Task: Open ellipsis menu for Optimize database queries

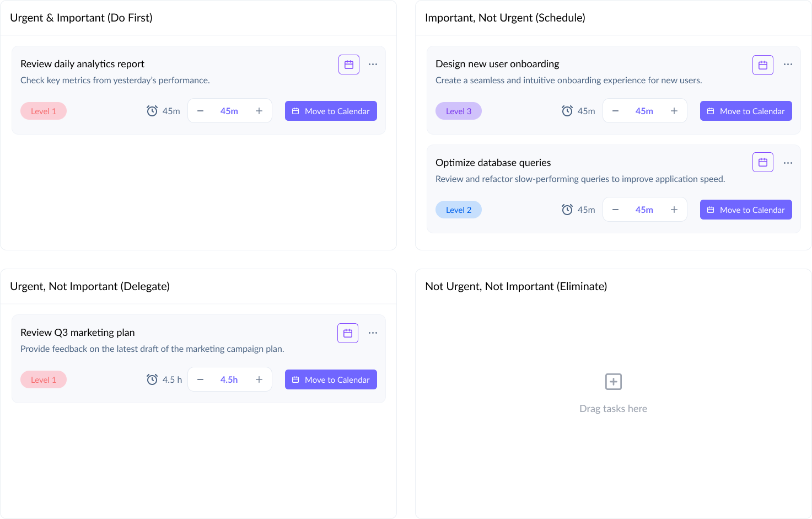Action: [788, 163]
